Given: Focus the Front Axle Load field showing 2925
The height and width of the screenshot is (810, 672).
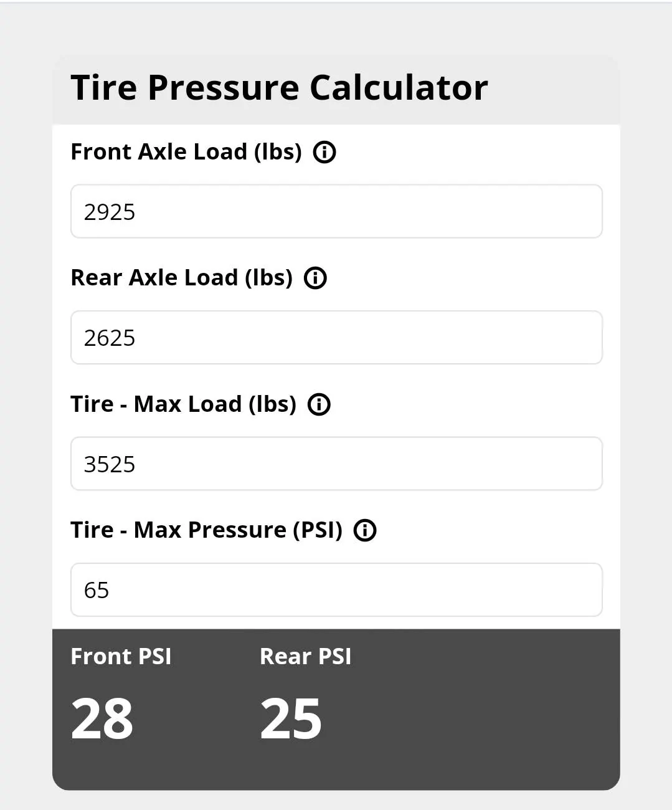Looking at the screenshot, I should coord(336,211).
